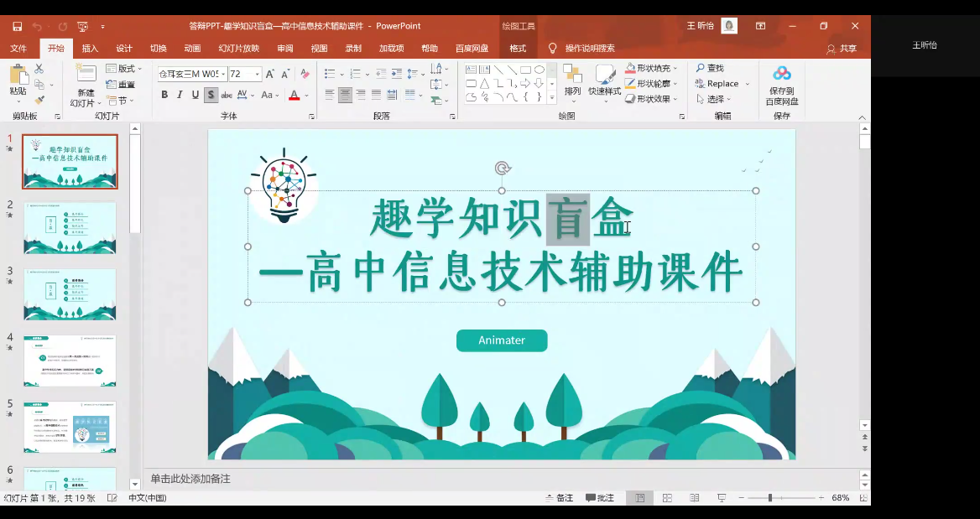Click the Format Painter brush icon
The width and height of the screenshot is (980, 519).
point(39,99)
